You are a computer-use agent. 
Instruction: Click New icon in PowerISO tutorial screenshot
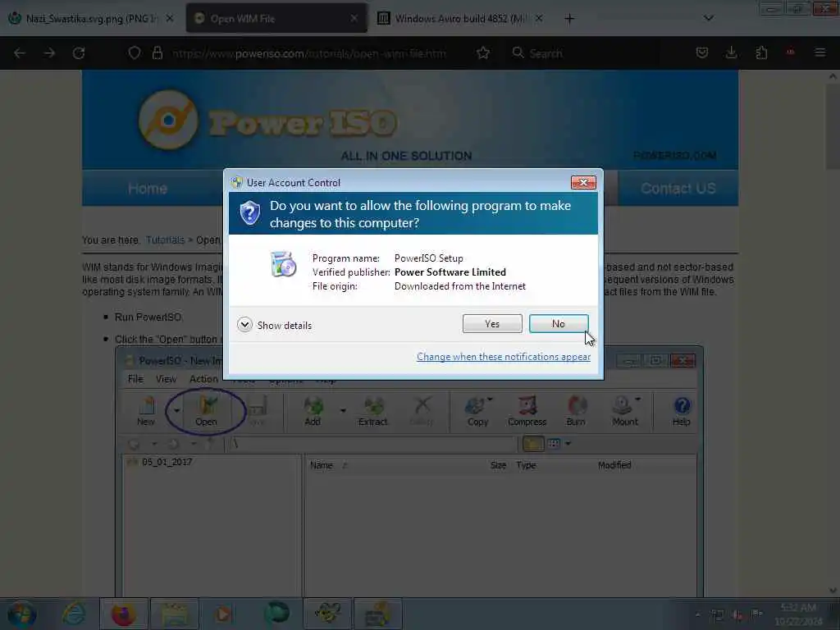(146, 412)
